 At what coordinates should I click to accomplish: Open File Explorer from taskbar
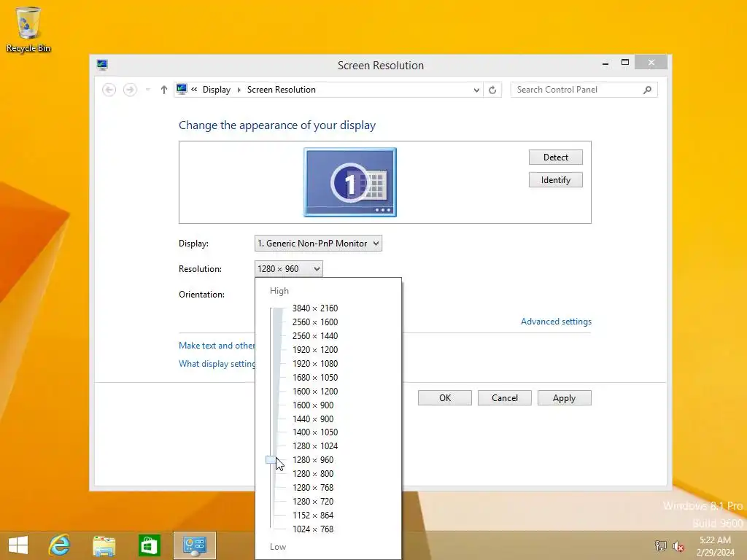click(104, 545)
